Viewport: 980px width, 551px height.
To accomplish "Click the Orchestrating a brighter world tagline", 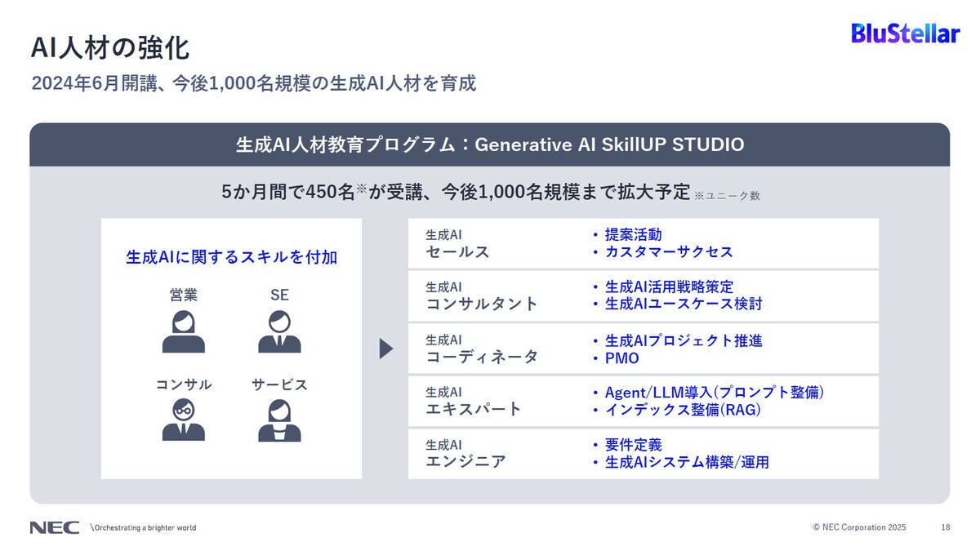I will click(145, 527).
